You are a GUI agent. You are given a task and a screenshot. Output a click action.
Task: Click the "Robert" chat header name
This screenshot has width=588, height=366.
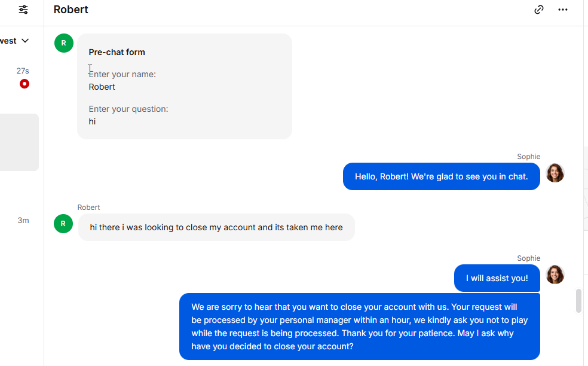71,10
